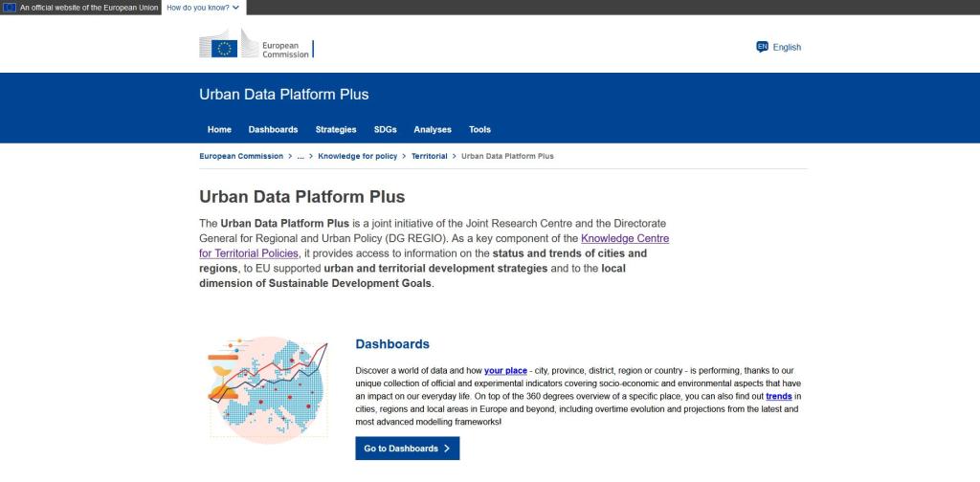Click the European Commission logo
The image size is (980, 482).
pyautogui.click(x=256, y=44)
